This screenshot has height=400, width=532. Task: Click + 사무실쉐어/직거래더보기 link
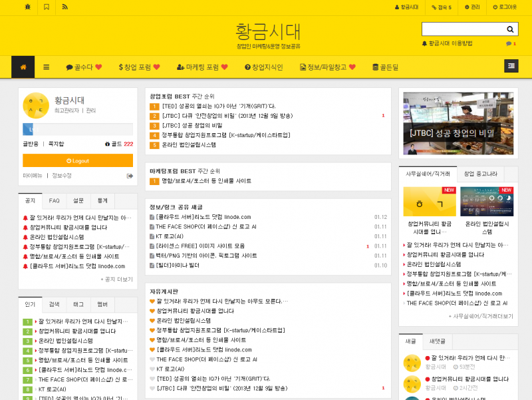(x=481, y=316)
